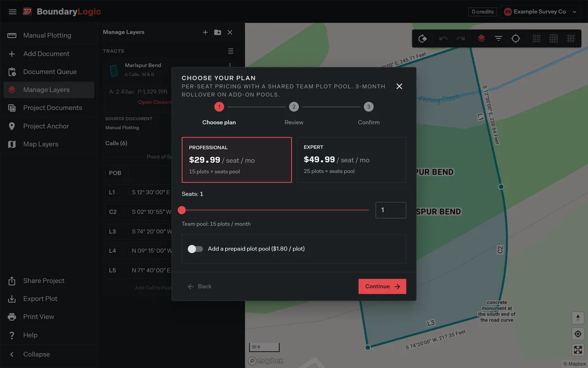This screenshot has width=588, height=368.
Task: Close the Manage Layers panel
Action: pos(230,32)
